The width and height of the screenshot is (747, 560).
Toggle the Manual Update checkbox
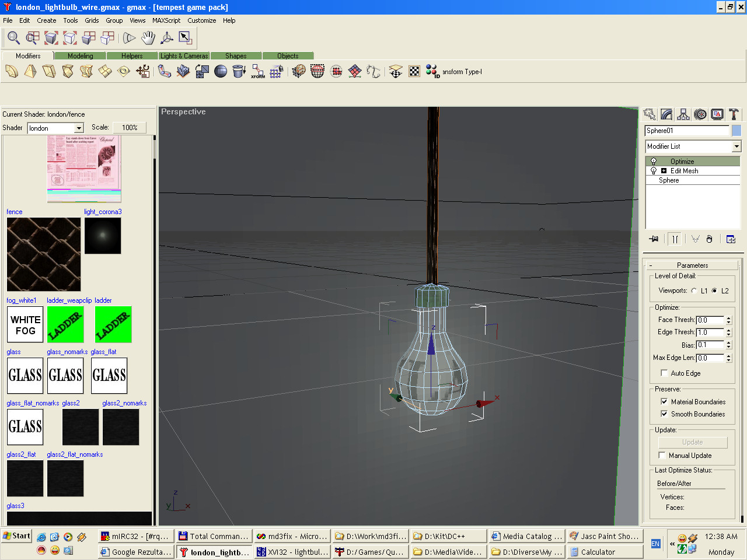662,456
